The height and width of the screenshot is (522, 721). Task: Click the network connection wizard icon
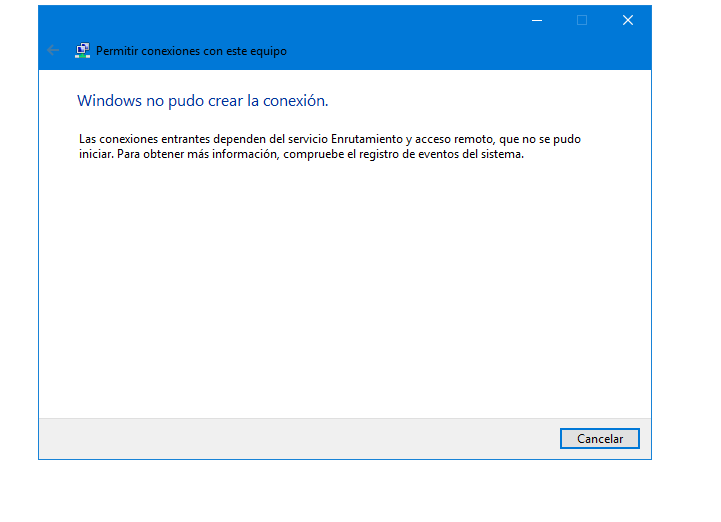(x=82, y=51)
